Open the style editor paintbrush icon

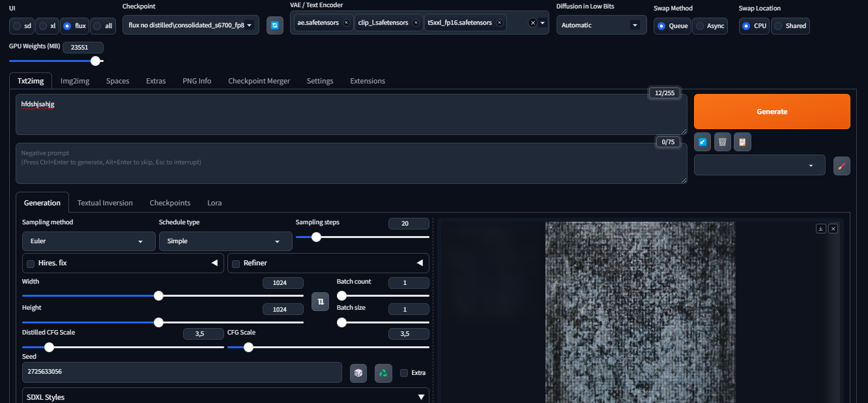pos(841,166)
